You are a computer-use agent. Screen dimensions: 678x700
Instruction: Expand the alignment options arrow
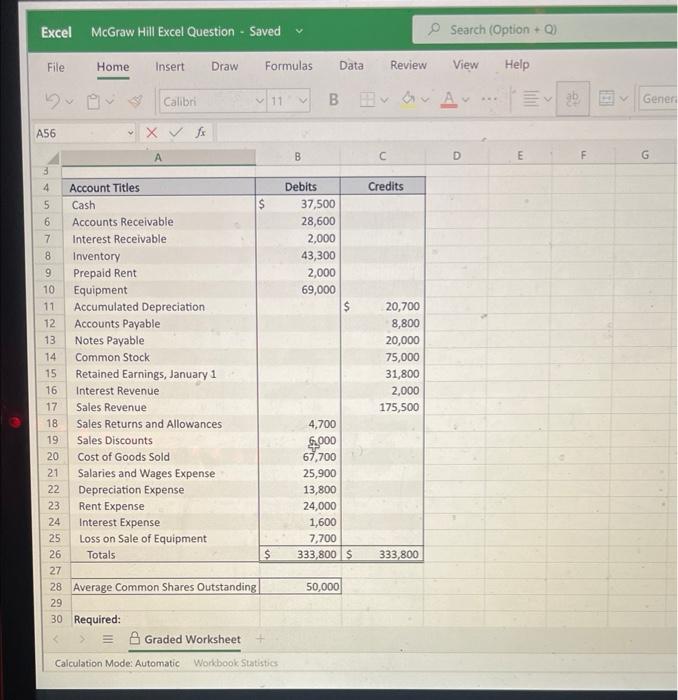(548, 99)
